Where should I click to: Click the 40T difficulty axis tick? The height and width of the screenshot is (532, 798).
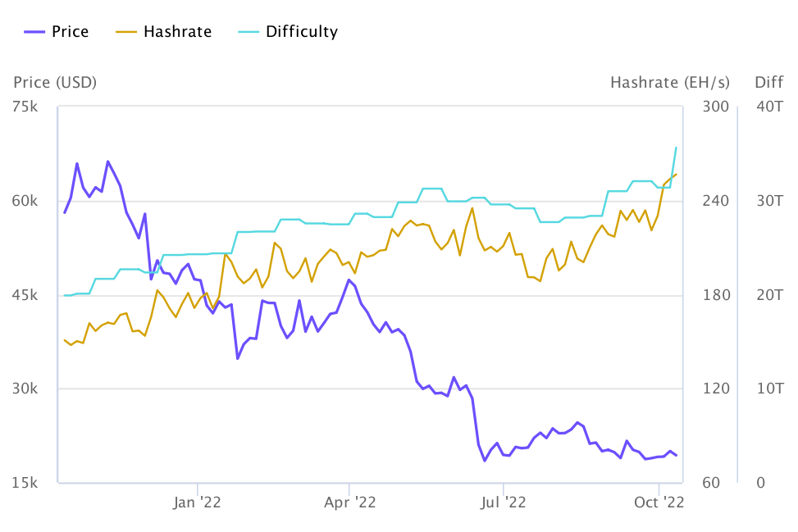point(769,107)
